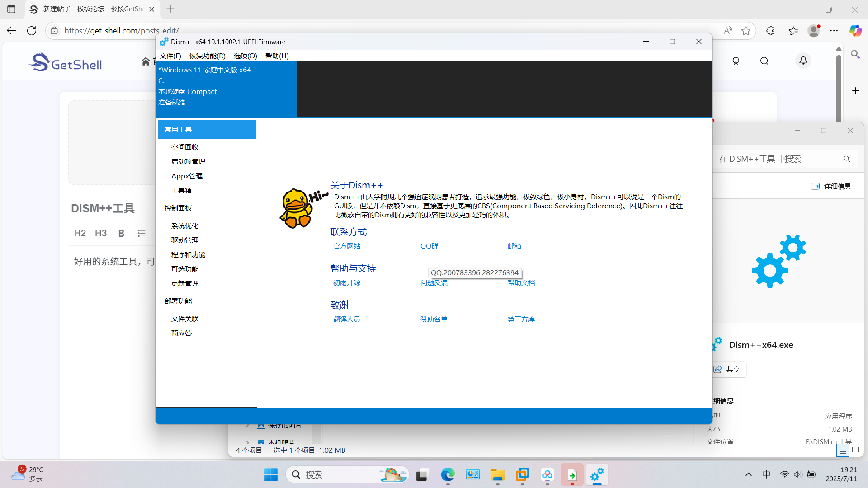Click the browser address bar URL
The height and width of the screenshot is (488, 868).
click(x=122, y=30)
